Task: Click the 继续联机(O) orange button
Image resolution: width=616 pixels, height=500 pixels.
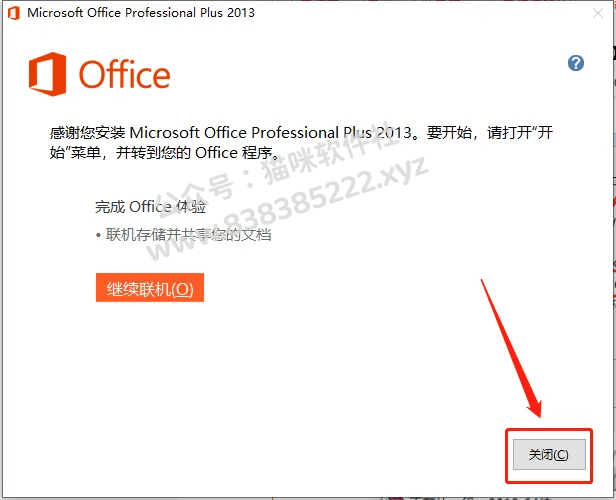Action: [x=150, y=288]
